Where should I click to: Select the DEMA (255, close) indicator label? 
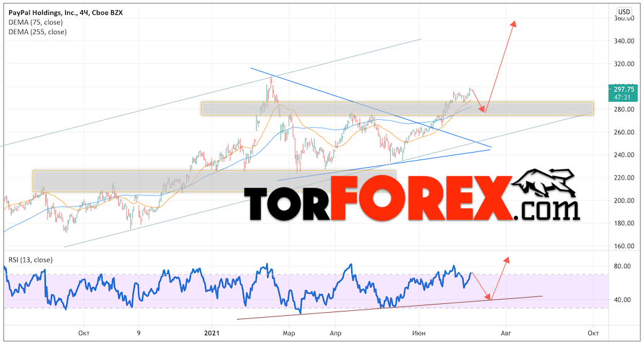37,31
